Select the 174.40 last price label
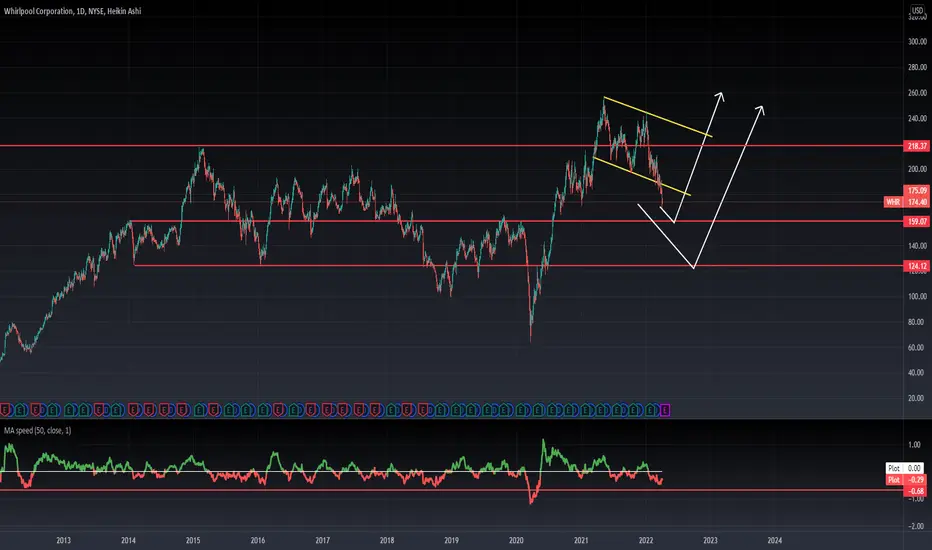Viewport: 932px width, 550px height. (x=917, y=202)
